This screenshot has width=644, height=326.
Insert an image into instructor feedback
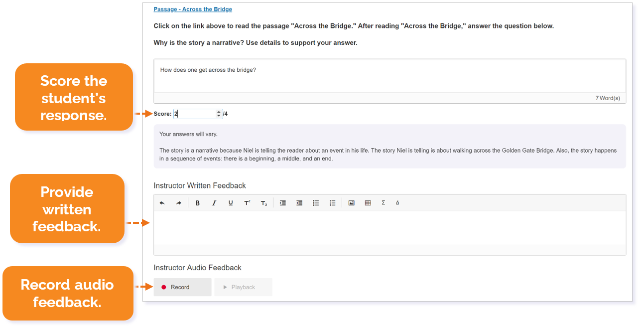click(x=351, y=203)
